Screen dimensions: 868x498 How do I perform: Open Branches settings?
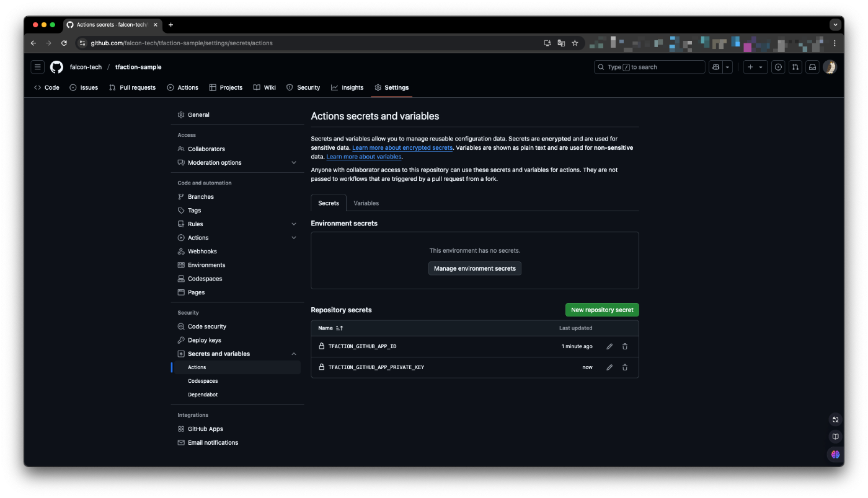[236, 196]
